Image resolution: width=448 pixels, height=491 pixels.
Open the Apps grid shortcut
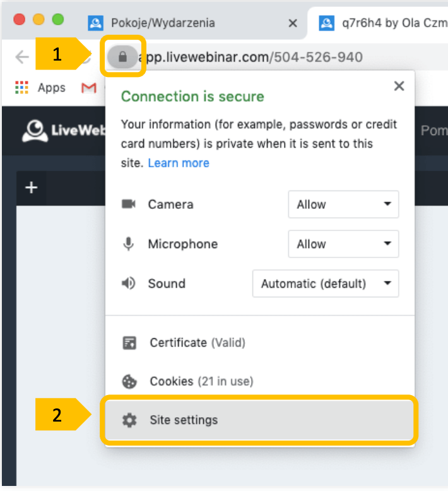40,88
